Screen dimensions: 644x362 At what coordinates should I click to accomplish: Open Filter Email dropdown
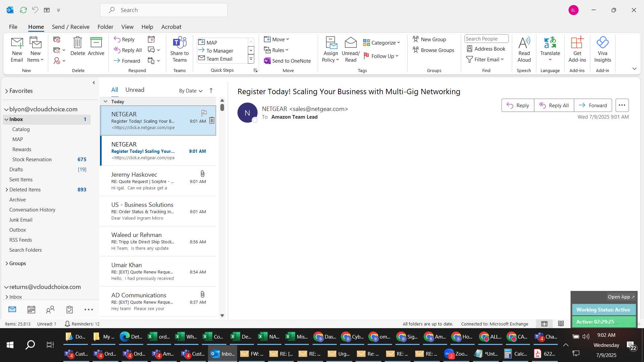(485, 59)
